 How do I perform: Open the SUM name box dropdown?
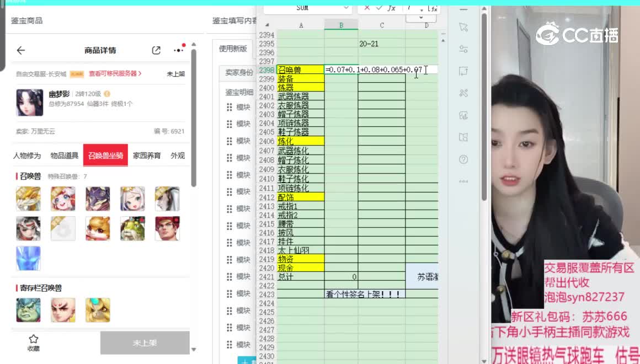pyautogui.click(x=346, y=8)
